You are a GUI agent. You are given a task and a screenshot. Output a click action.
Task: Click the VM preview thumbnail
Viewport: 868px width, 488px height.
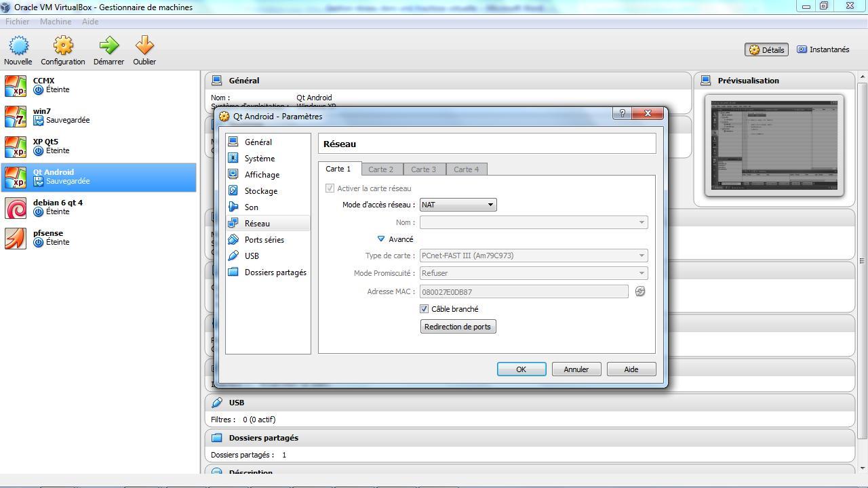(x=774, y=145)
